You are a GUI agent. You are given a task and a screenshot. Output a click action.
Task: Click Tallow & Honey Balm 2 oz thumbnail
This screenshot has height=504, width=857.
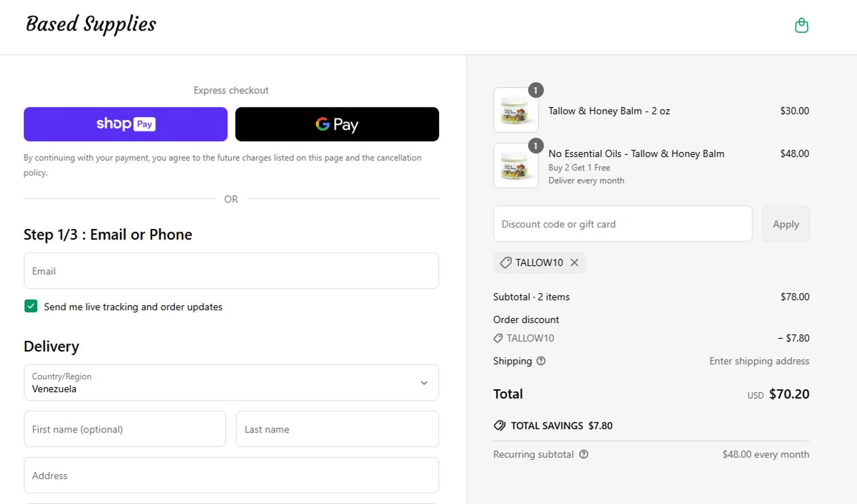pos(516,110)
